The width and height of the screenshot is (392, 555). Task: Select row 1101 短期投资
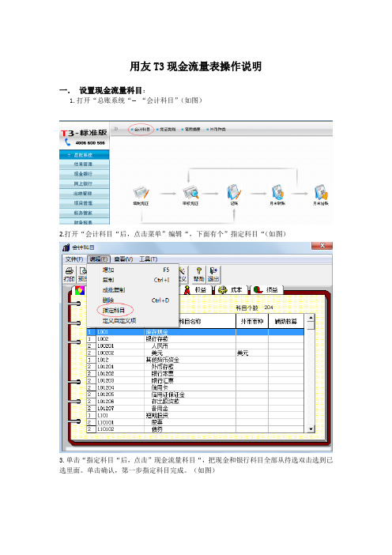(195, 415)
